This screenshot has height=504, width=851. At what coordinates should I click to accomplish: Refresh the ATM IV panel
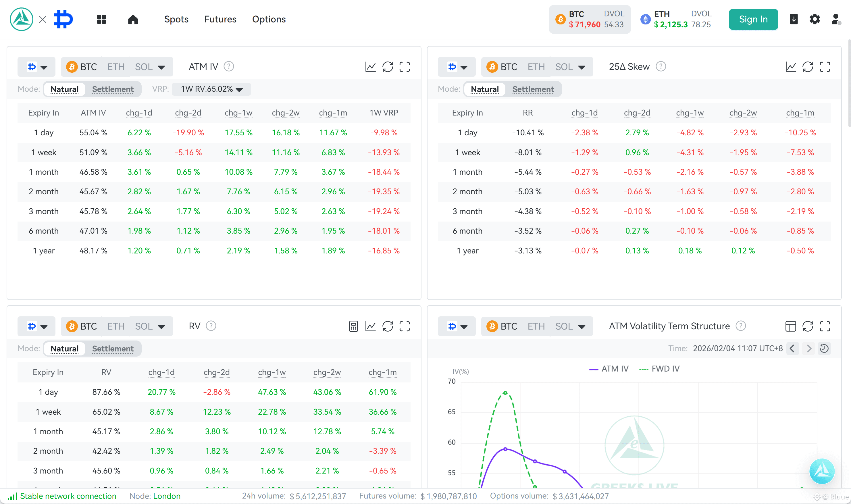(x=388, y=67)
